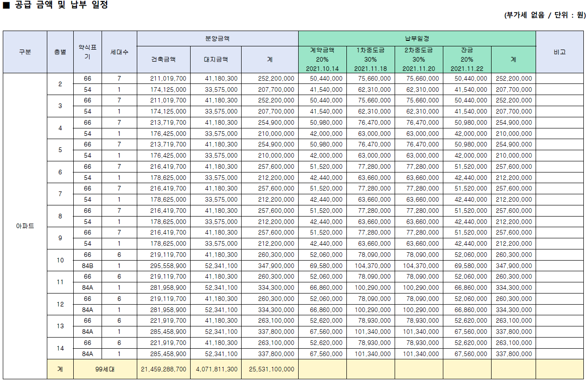This screenshot has width=588, height=383.
Task: Click '84A' type cell on floor 11
Action: click(88, 287)
